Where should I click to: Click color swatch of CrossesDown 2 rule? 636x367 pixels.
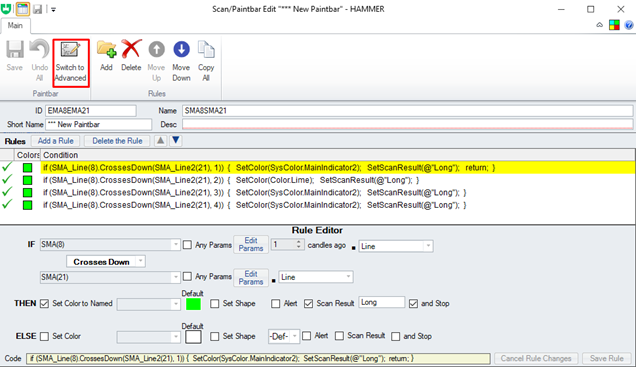27,180
